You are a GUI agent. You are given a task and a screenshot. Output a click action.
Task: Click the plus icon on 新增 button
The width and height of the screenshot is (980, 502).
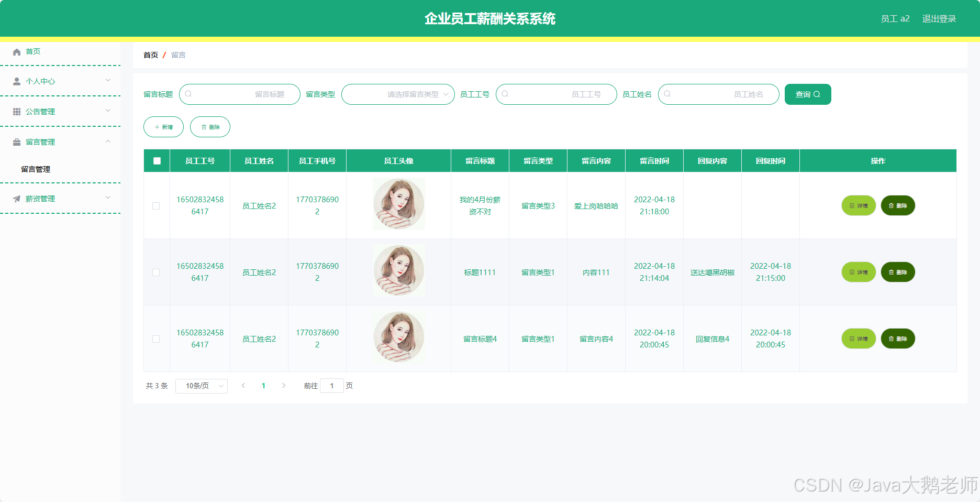[x=156, y=127]
